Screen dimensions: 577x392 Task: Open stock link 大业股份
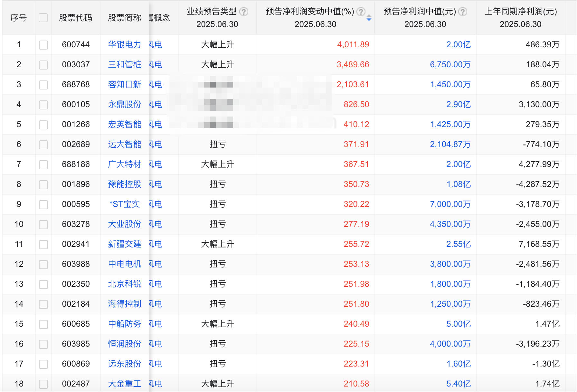[x=125, y=224]
